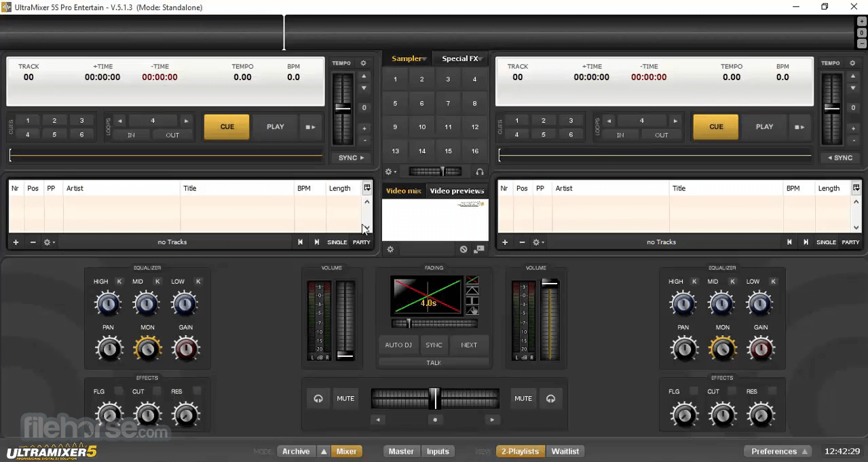Click left deck stop-play icon button

(x=310, y=127)
